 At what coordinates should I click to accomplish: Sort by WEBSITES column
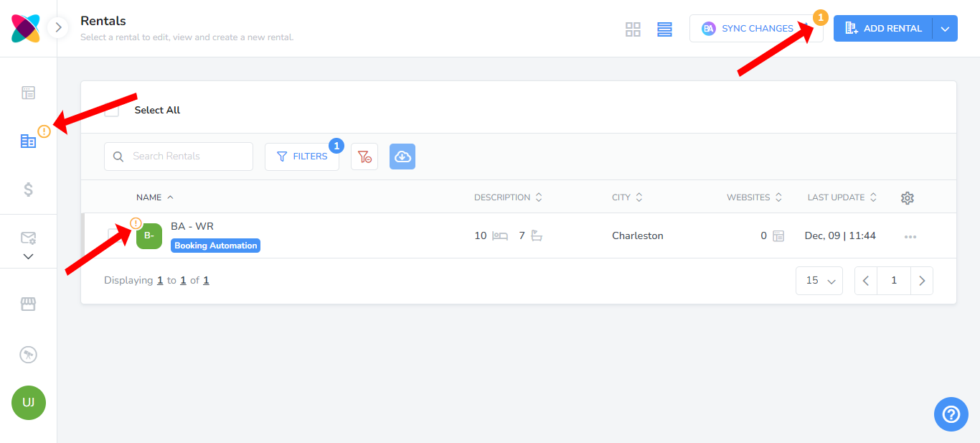point(754,197)
